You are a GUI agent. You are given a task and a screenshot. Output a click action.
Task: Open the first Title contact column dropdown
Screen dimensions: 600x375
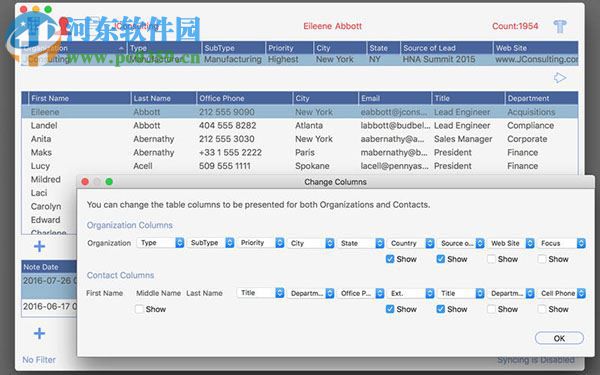coord(261,293)
